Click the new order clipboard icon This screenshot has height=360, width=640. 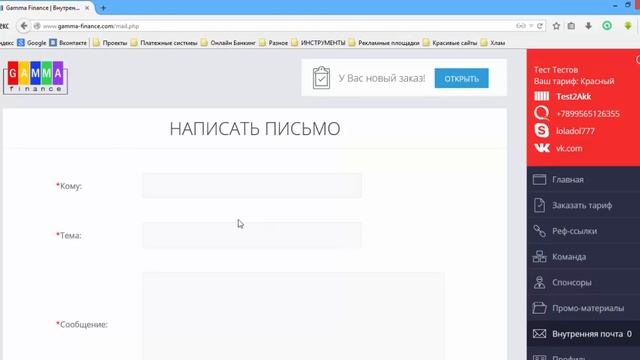pyautogui.click(x=321, y=78)
